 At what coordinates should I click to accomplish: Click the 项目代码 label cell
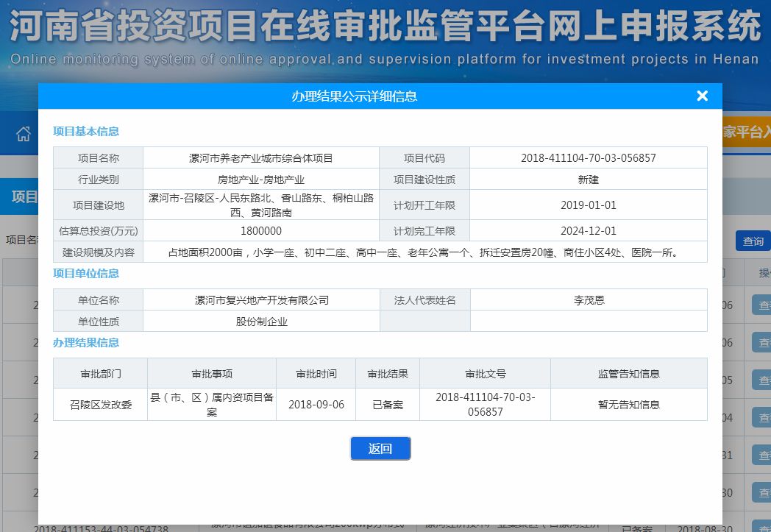(x=424, y=157)
